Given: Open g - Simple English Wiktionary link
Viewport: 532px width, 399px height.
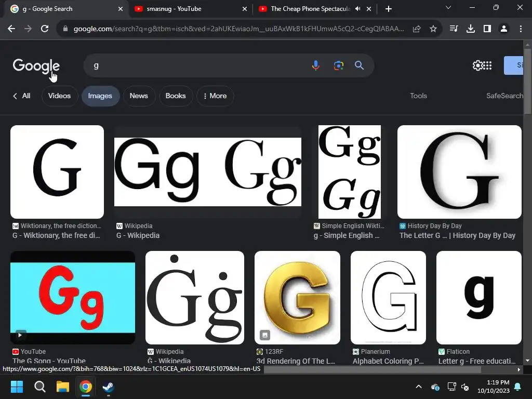Looking at the screenshot, I should click(x=347, y=235).
